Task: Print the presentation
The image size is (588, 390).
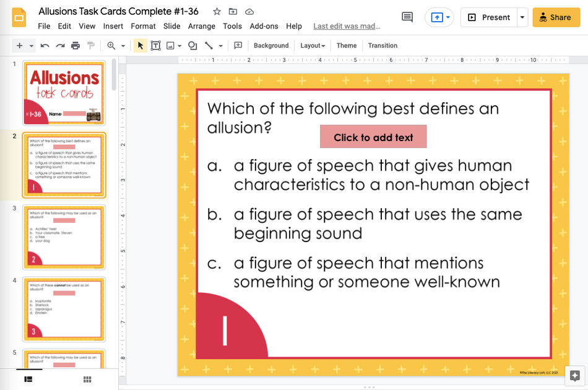Action: [74, 45]
